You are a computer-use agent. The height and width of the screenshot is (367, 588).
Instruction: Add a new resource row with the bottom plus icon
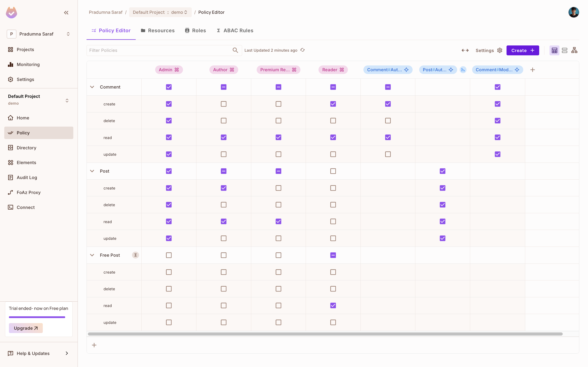(94, 345)
